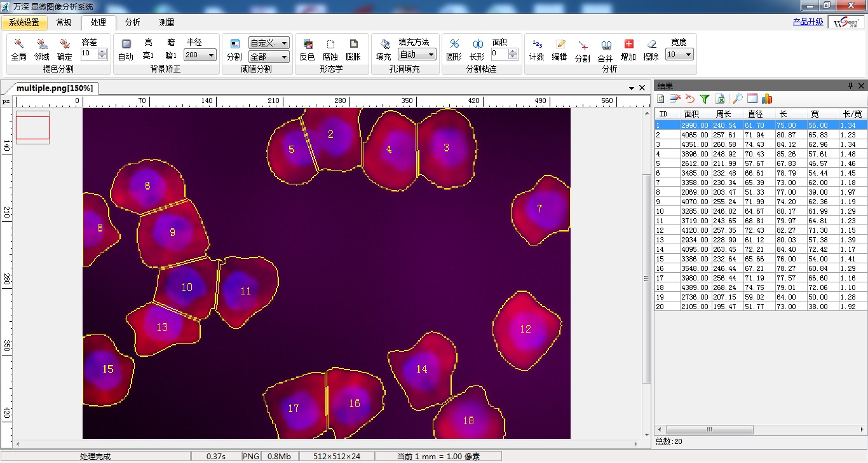Close the 结果 panel
868x463 pixels.
862,86
